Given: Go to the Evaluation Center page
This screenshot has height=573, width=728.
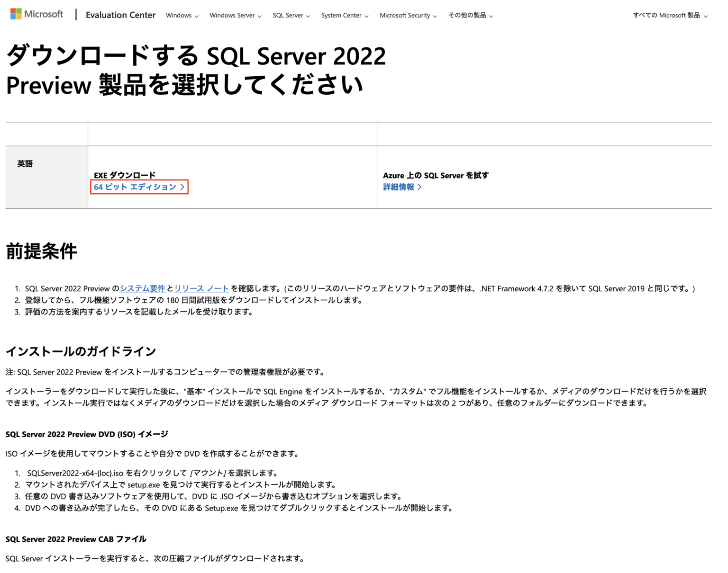Looking at the screenshot, I should 120,15.
